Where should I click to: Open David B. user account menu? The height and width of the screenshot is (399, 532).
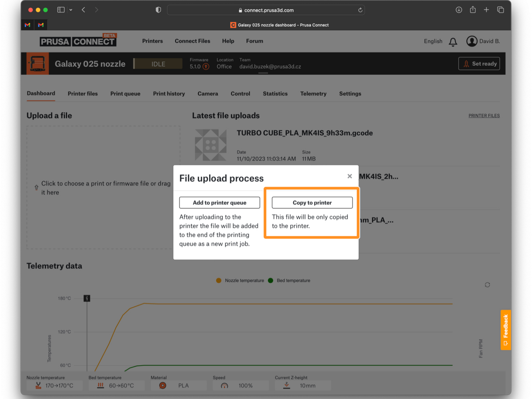[483, 41]
